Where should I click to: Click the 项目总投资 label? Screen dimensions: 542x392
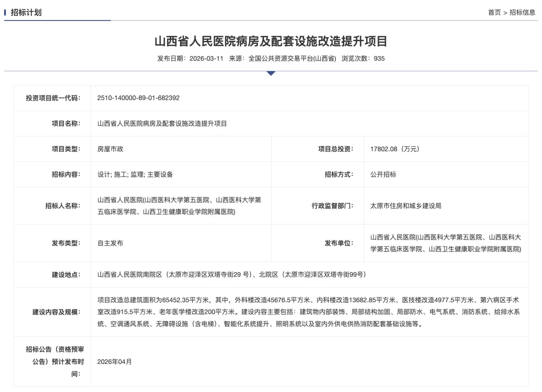point(336,149)
